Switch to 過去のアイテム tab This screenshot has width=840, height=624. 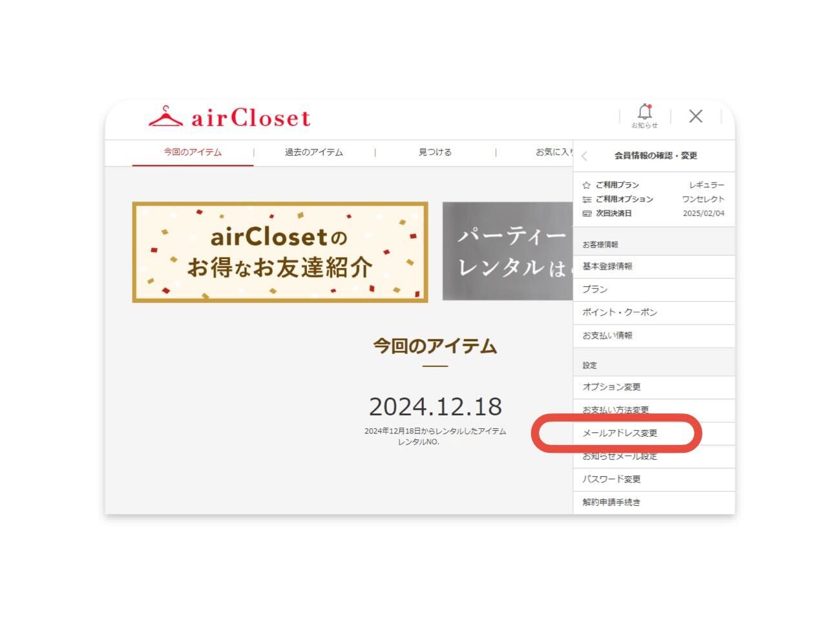pyautogui.click(x=314, y=152)
